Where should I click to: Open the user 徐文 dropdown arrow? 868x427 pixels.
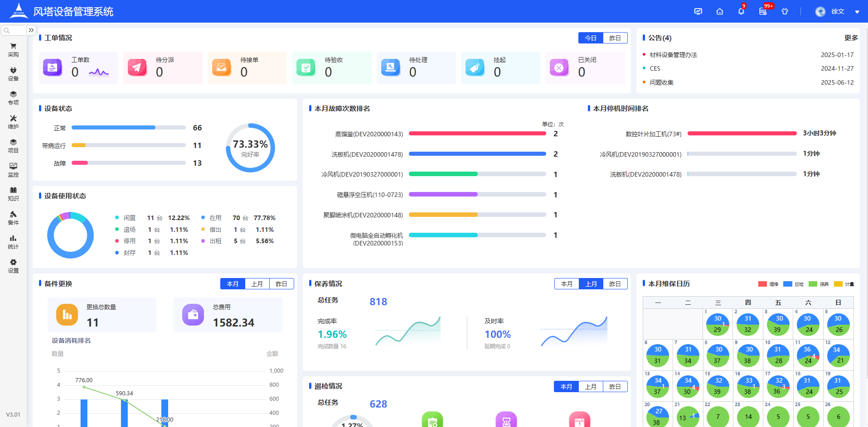point(857,12)
